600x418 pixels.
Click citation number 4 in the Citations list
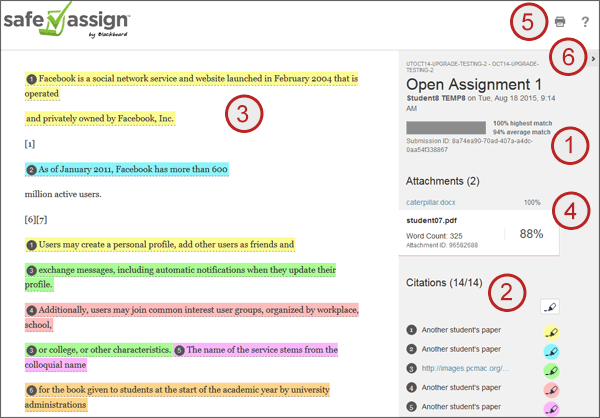pyautogui.click(x=411, y=387)
